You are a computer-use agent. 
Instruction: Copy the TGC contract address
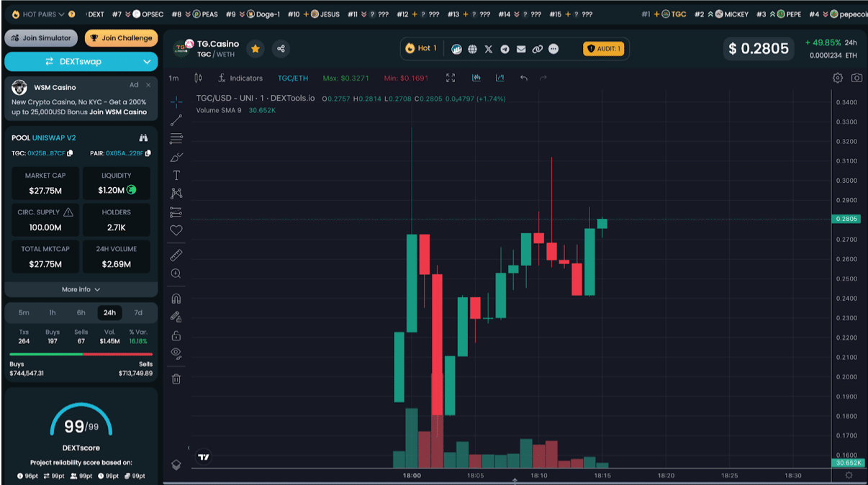click(70, 153)
